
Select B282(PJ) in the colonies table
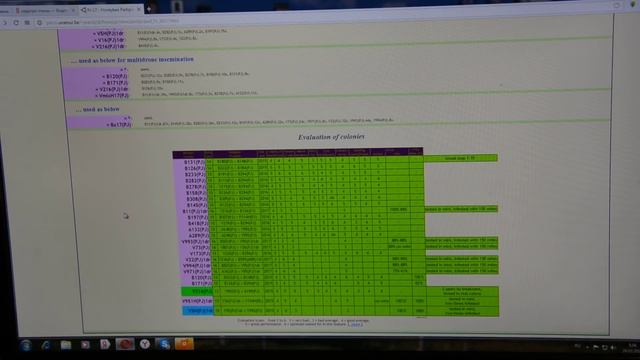[195, 180]
